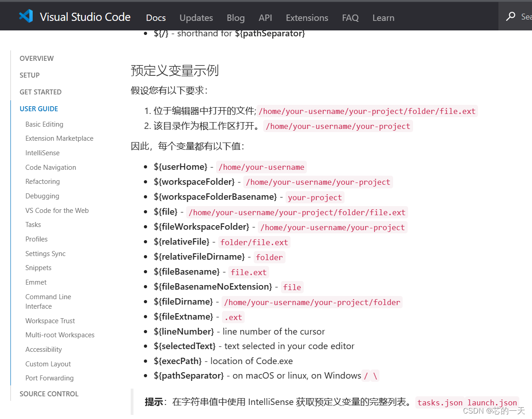Open Basic Editing in the sidebar
This screenshot has height=419, width=532.
[44, 124]
